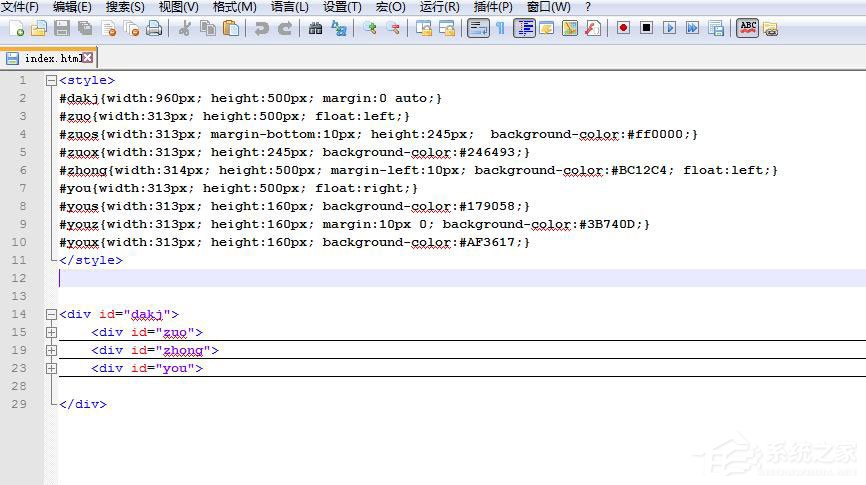
Task: Start macro recording with red dot
Action: pyautogui.click(x=624, y=28)
